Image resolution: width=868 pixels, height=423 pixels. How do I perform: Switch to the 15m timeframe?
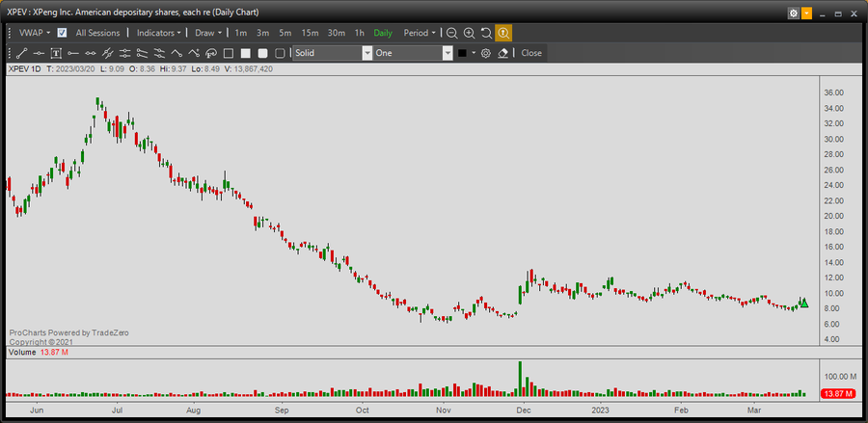click(310, 33)
